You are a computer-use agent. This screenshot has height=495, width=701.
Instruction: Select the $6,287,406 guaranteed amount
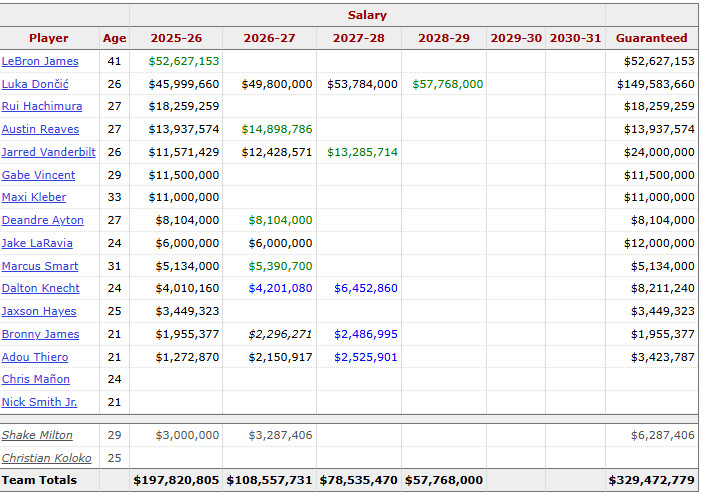663,435
